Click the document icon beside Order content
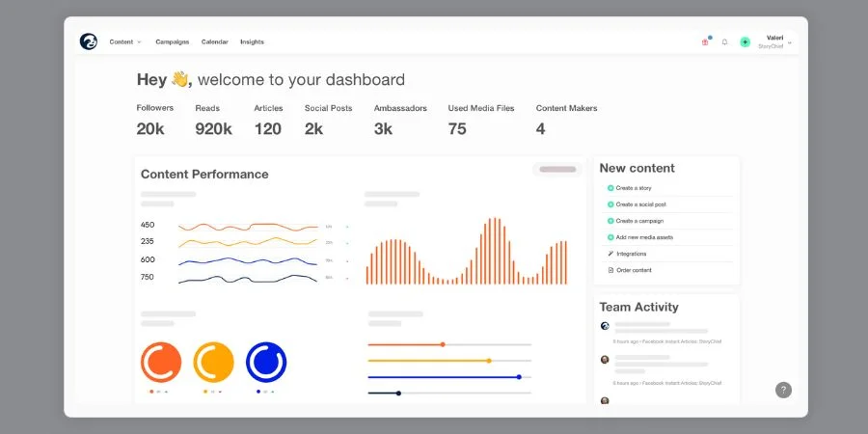Screen dimensions: 868x434 pyautogui.click(x=610, y=270)
